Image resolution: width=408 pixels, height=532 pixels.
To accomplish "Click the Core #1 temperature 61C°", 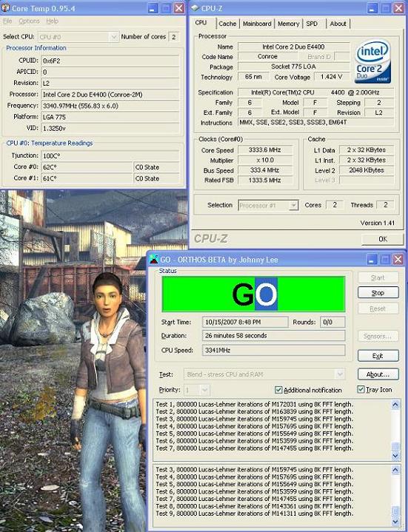I will 87,178.
